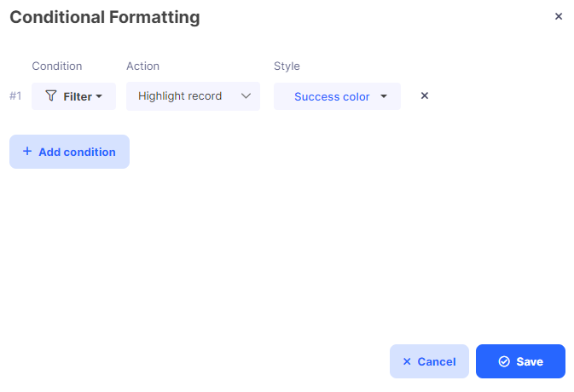Click the X icon inside Cancel button

click(x=407, y=361)
